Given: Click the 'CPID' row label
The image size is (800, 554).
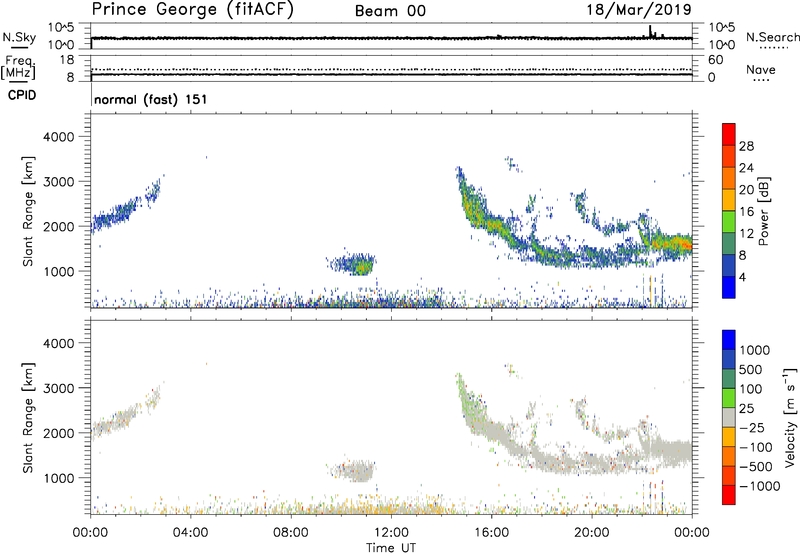Looking at the screenshot, I should pyautogui.click(x=22, y=95).
